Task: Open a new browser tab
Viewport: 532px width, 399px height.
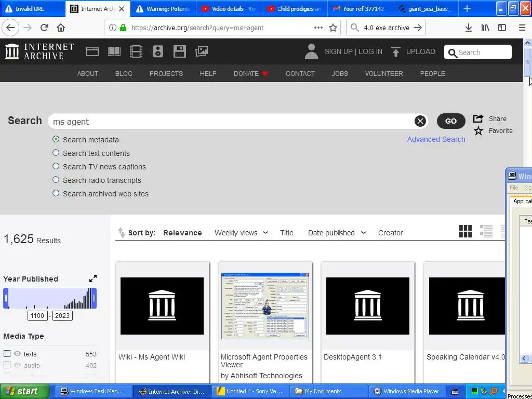Action: (x=467, y=8)
